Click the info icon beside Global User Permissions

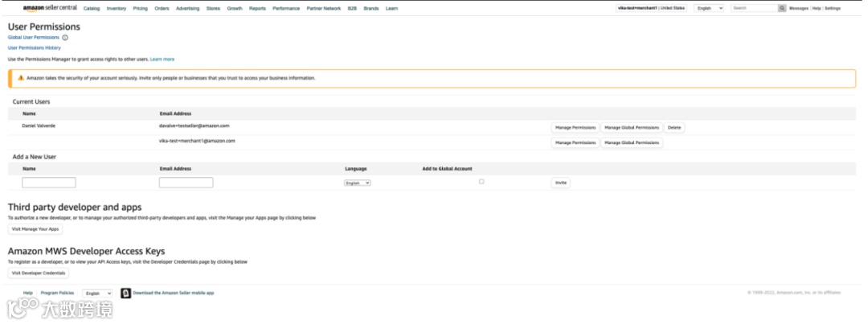pos(65,38)
